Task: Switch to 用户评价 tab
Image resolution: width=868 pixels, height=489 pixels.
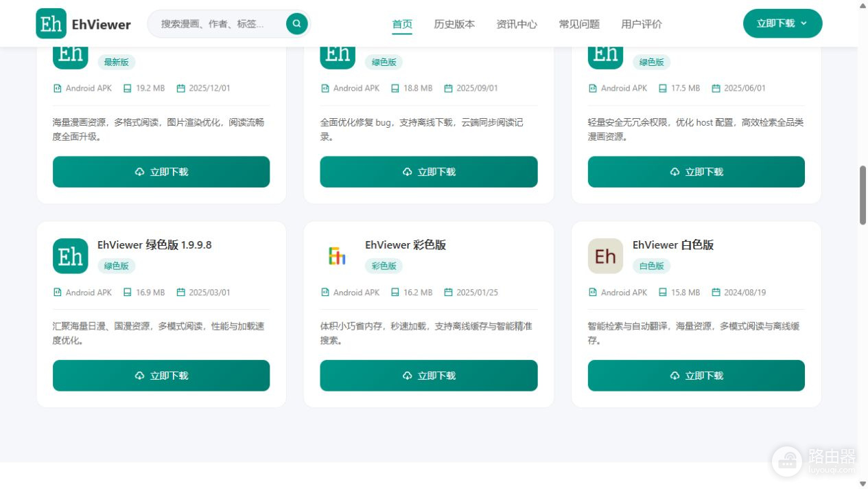Action: point(642,24)
